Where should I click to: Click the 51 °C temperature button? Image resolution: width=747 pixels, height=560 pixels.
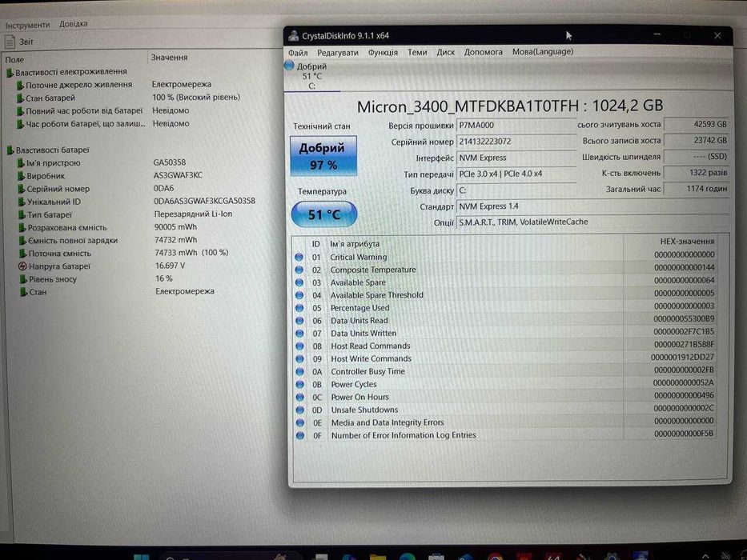(x=324, y=214)
